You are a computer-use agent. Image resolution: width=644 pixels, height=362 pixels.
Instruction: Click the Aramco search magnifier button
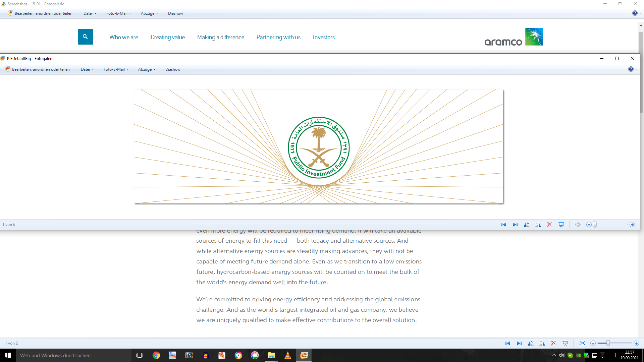point(86,37)
